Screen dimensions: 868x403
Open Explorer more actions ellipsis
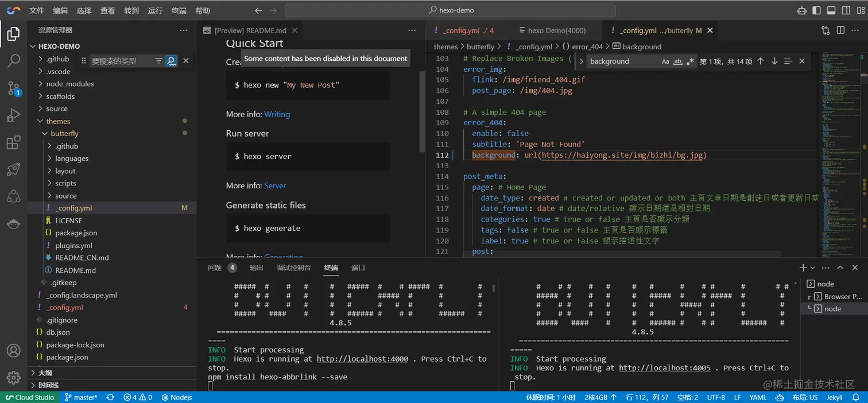184,30
